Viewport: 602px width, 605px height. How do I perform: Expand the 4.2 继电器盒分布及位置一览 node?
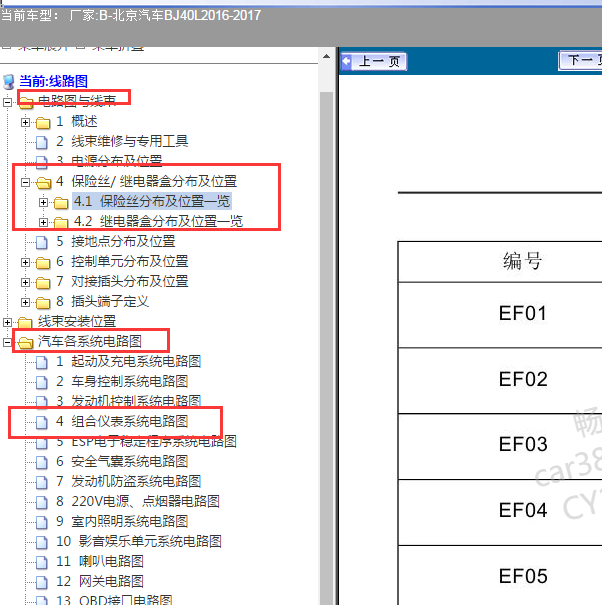(43, 222)
